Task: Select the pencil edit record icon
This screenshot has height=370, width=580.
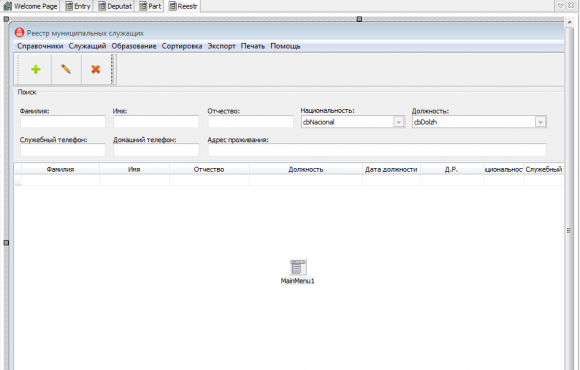Action: pos(66,69)
